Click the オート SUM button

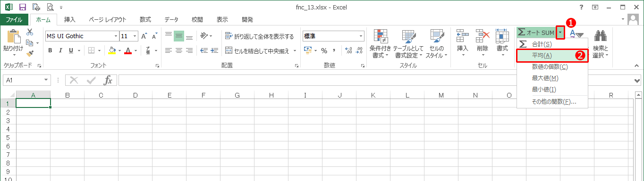click(536, 33)
